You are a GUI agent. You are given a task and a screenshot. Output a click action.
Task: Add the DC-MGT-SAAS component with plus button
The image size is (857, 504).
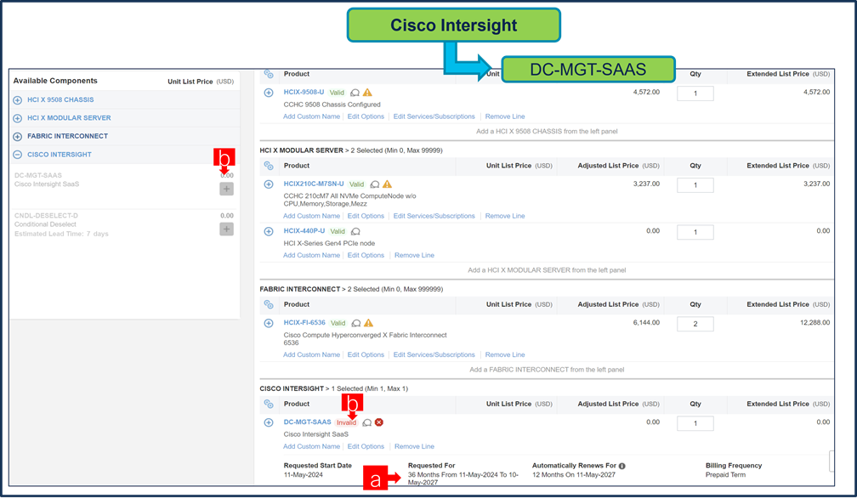click(226, 189)
